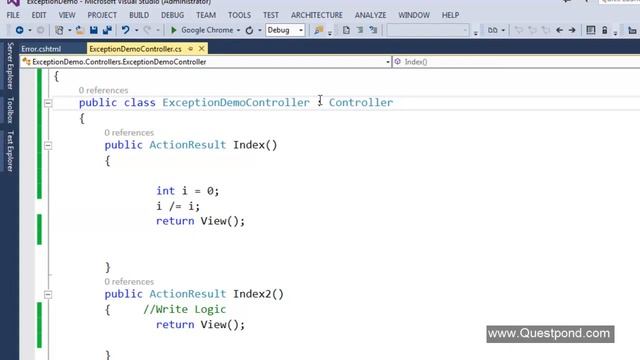This screenshot has width=640, height=360.
Task: Open the Toolbox side panel
Action: 10,110
